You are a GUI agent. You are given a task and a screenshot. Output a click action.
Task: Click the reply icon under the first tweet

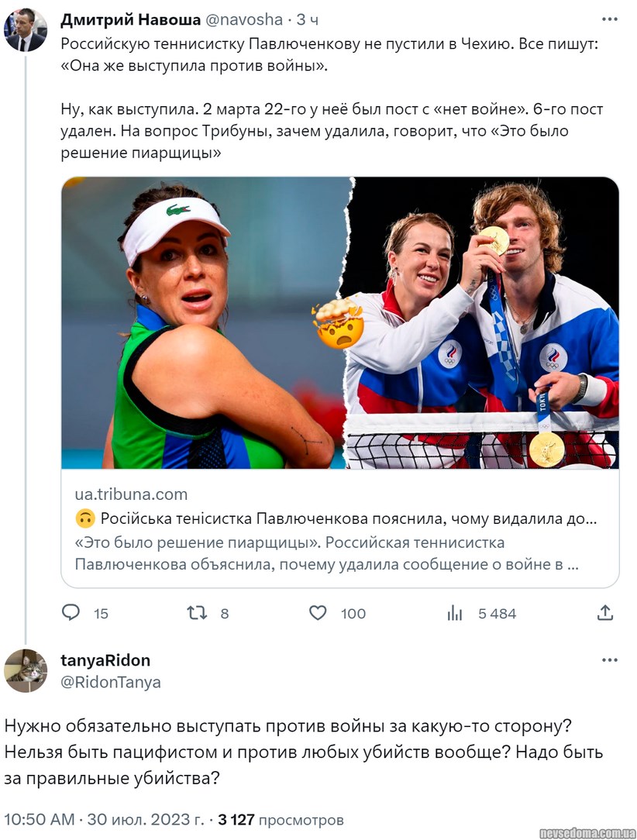click(71, 613)
